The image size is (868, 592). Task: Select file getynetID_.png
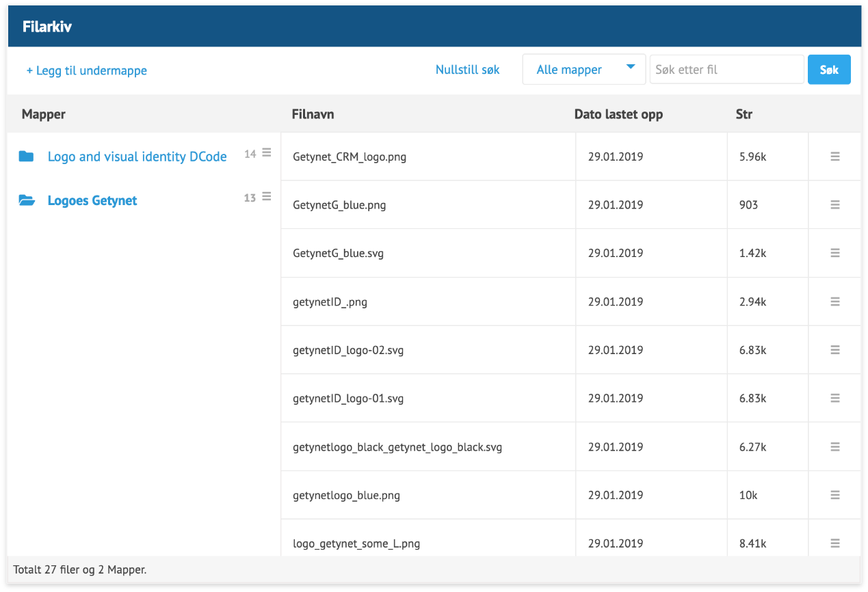pyautogui.click(x=330, y=301)
